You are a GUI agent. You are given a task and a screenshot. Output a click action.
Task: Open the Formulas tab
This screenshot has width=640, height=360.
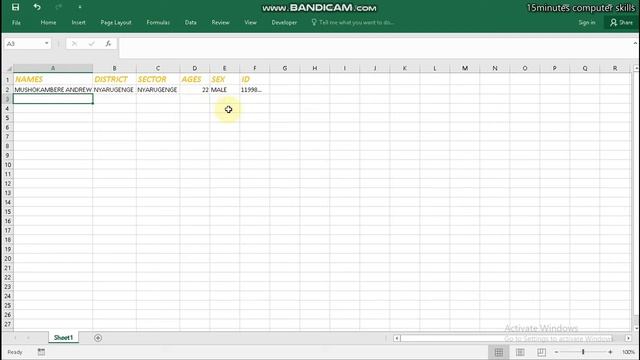(158, 22)
